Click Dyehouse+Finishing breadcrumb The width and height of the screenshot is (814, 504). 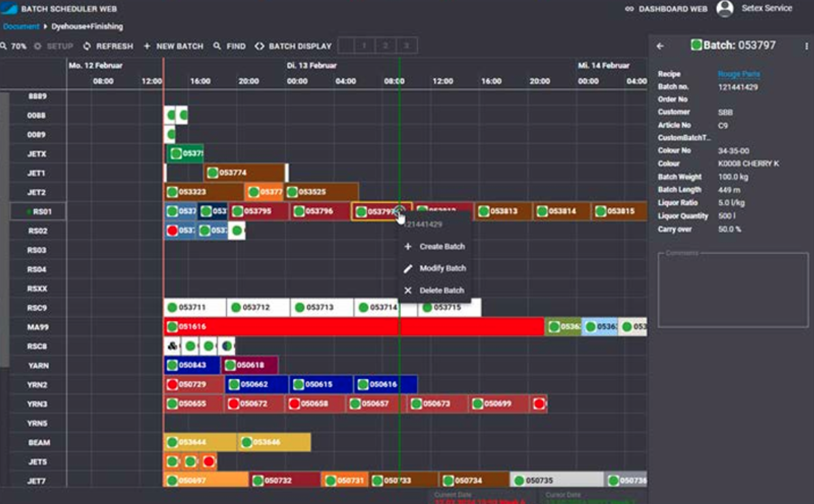[x=87, y=27]
